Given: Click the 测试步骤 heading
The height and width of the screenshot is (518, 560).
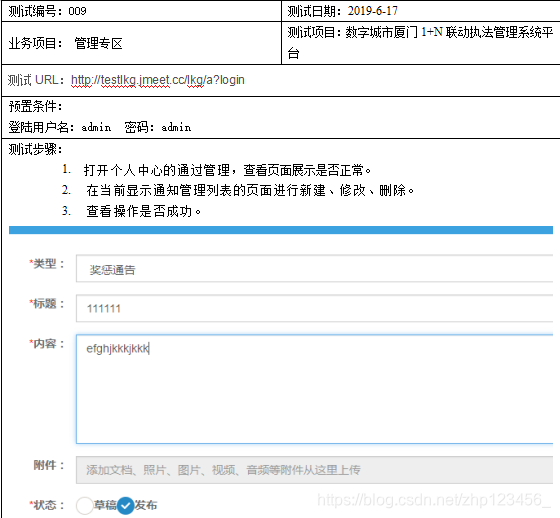Looking at the screenshot, I should click(x=35, y=149).
